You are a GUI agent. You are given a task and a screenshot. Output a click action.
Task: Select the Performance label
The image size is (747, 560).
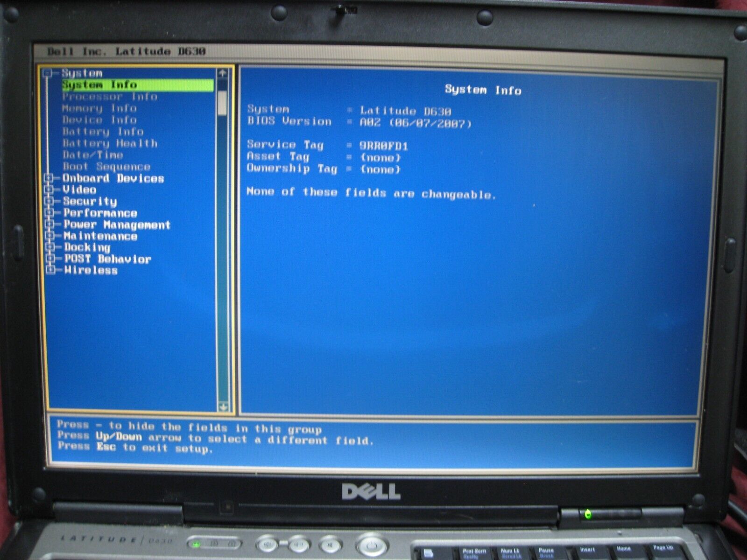(100, 213)
